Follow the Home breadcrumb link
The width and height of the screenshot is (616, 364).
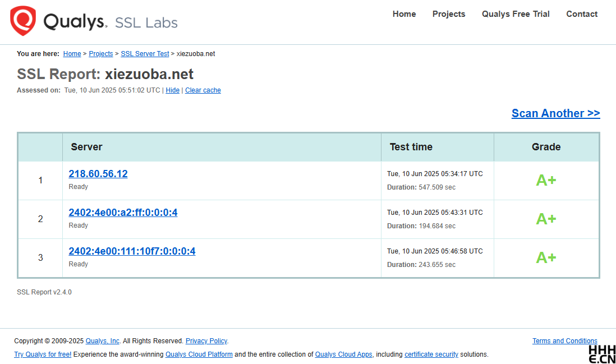pos(72,54)
